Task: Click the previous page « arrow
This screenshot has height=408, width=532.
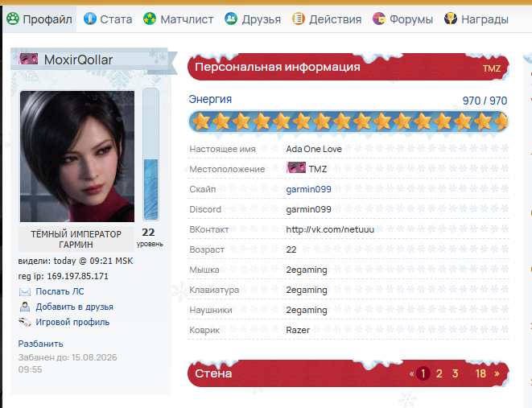Action: click(x=411, y=373)
